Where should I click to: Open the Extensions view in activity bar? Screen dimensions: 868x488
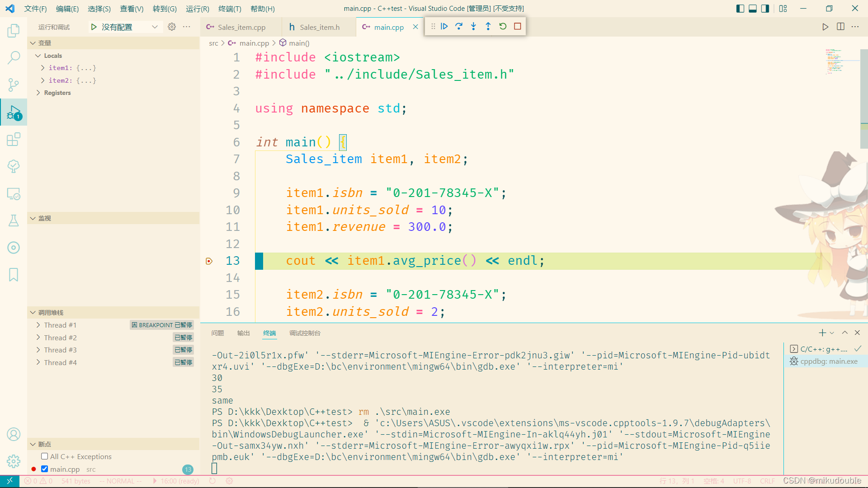14,139
